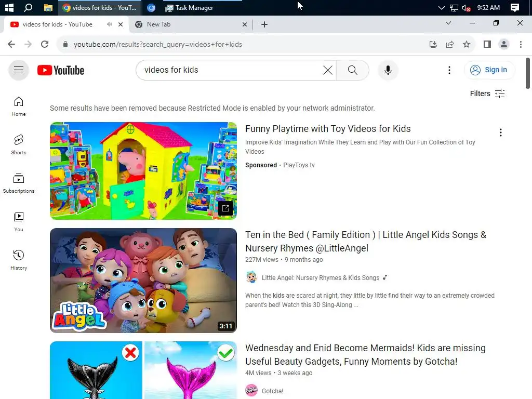Image resolution: width=532 pixels, height=399 pixels.
Task: Open YouTube settings three-dot menu
Action: 449,70
